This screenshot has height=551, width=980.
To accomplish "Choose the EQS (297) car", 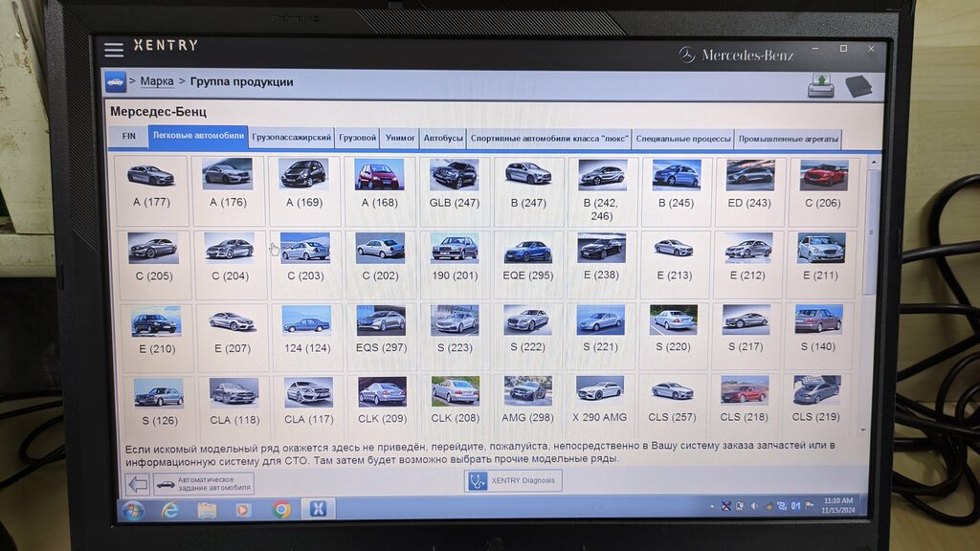I will click(381, 337).
